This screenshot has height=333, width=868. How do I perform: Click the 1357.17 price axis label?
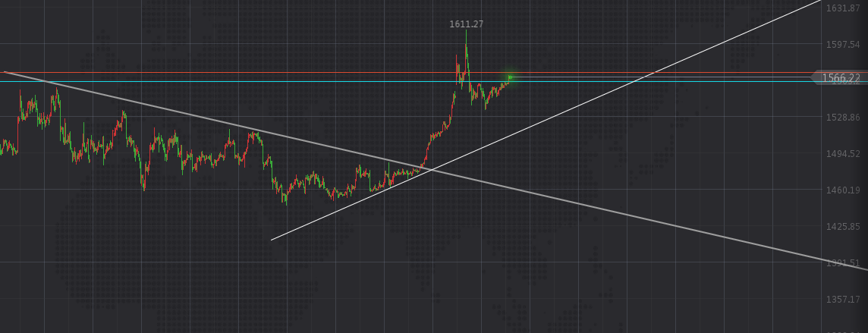tap(842, 300)
